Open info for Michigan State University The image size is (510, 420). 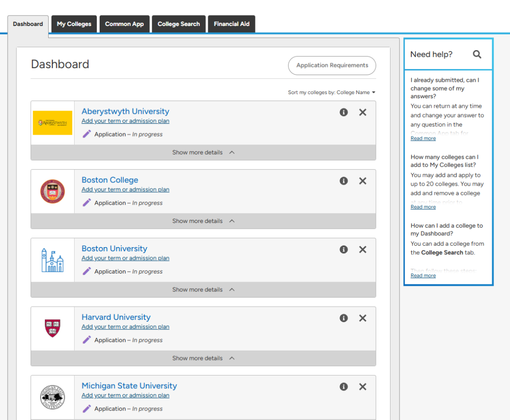pyautogui.click(x=343, y=387)
